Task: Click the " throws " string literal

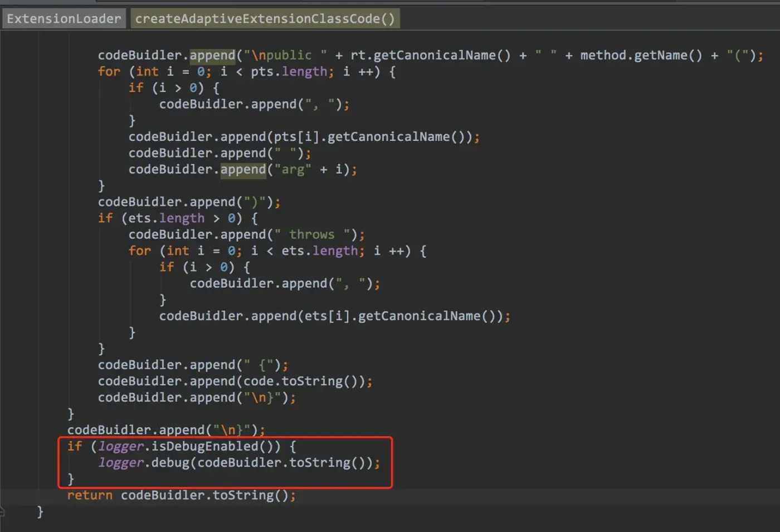Action: click(312, 235)
